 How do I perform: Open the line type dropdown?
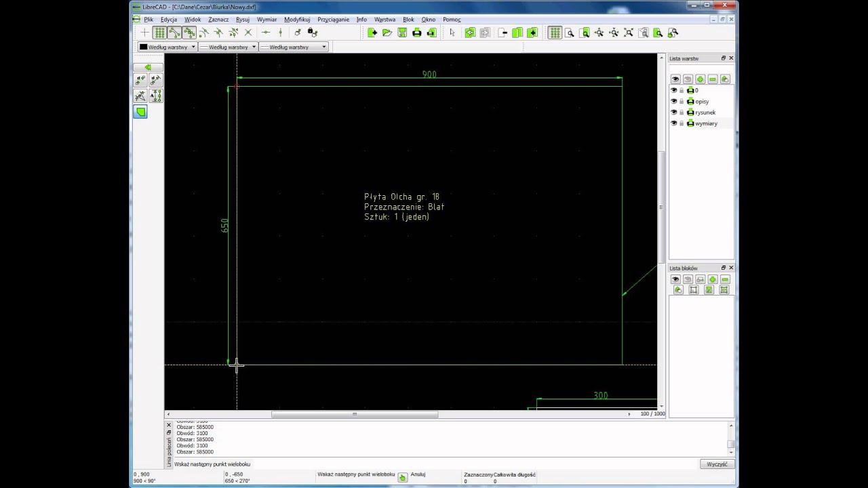tap(294, 47)
